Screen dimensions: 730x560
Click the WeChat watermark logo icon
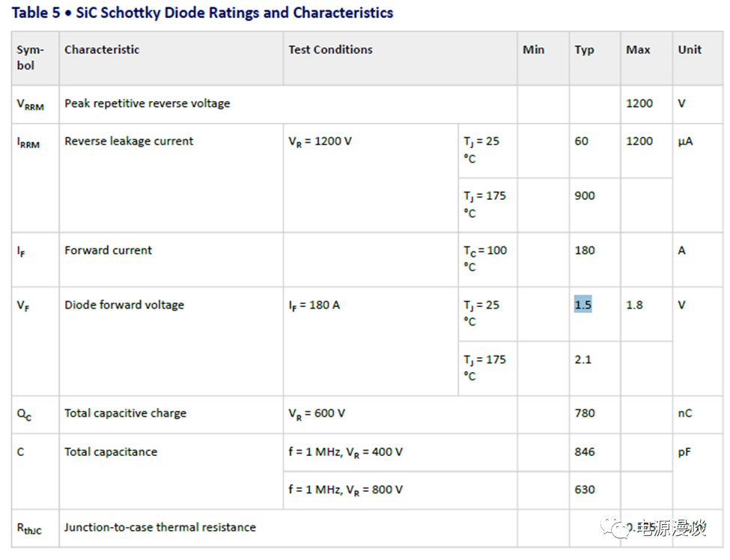[x=621, y=529]
